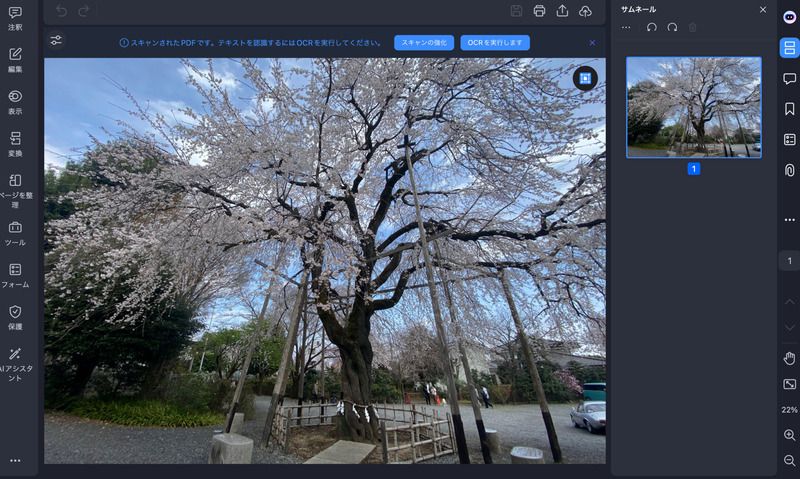Open the form fields list panel
Image resolution: width=800 pixels, height=479 pixels.
(789, 139)
